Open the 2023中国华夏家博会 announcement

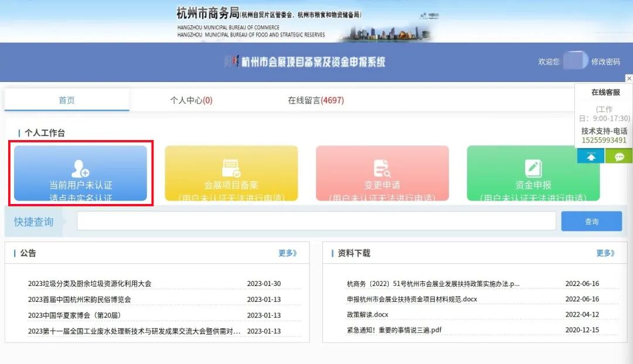pyautogui.click(x=73, y=314)
